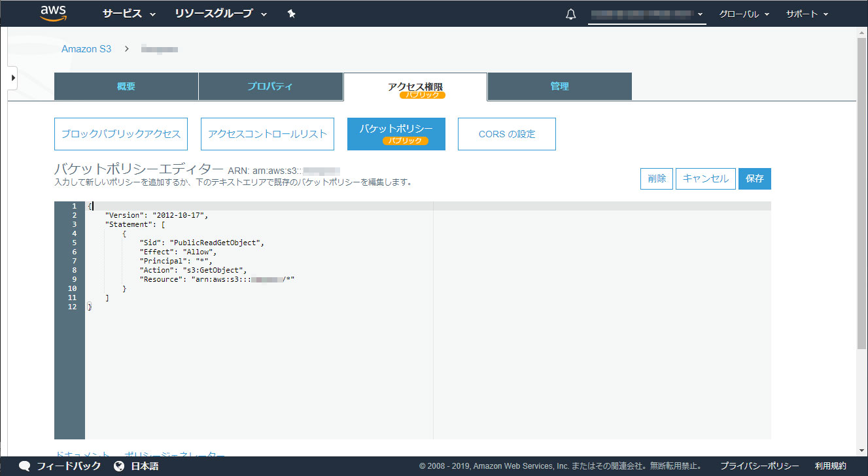The width and height of the screenshot is (868, 476).
Task: Click into the policy editor text area
Action: [x=428, y=320]
